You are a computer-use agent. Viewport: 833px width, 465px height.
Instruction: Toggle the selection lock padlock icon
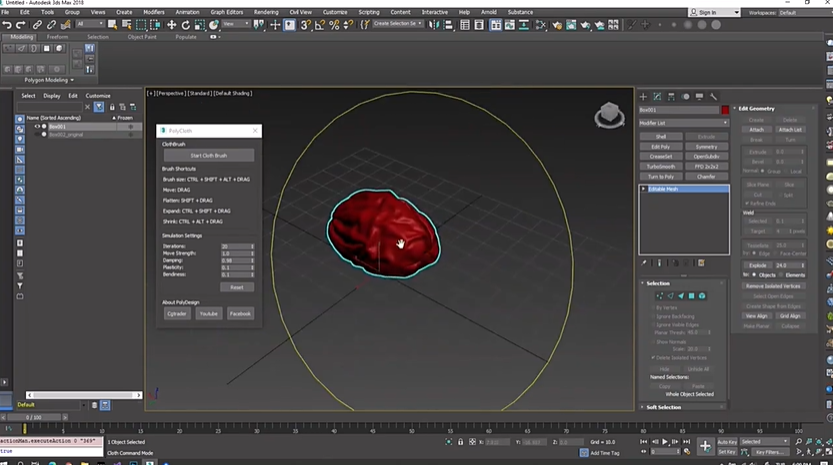[461, 442]
